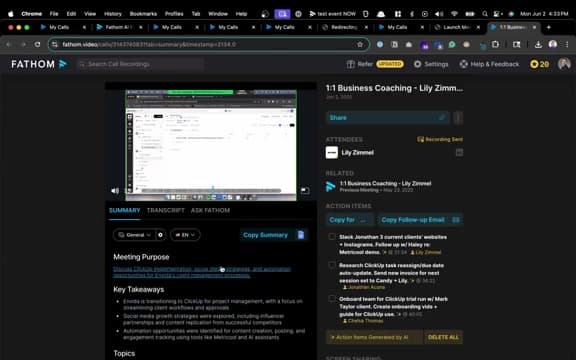Image resolution: width=576 pixels, height=360 pixels.
Task: Click the pencil icon in the Share field
Action: point(442,118)
